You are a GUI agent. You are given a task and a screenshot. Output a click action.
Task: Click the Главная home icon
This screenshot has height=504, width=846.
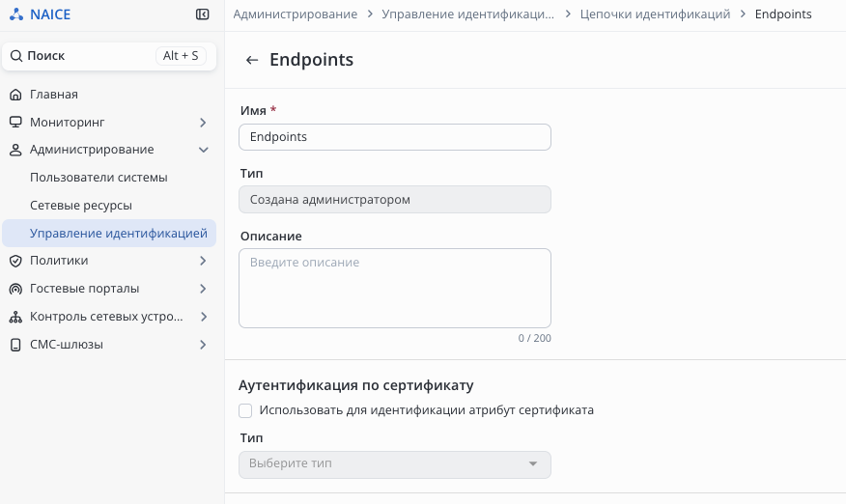pos(15,95)
